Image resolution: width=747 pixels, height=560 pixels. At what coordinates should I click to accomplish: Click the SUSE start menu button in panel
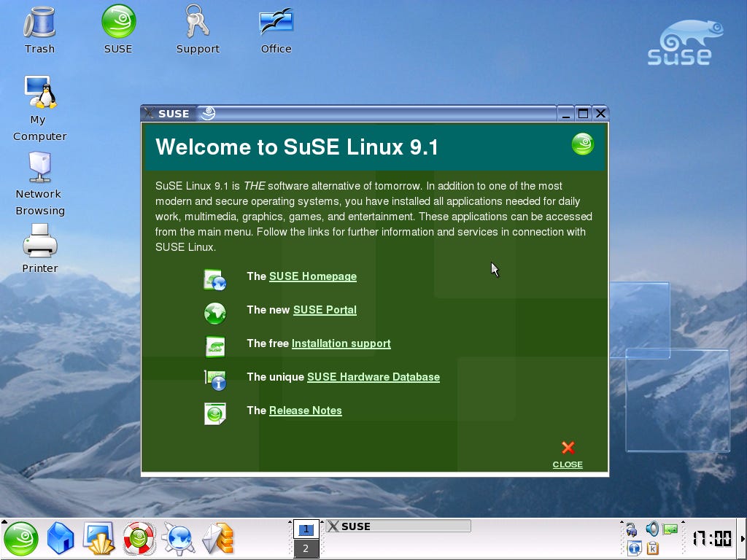pos(21,539)
